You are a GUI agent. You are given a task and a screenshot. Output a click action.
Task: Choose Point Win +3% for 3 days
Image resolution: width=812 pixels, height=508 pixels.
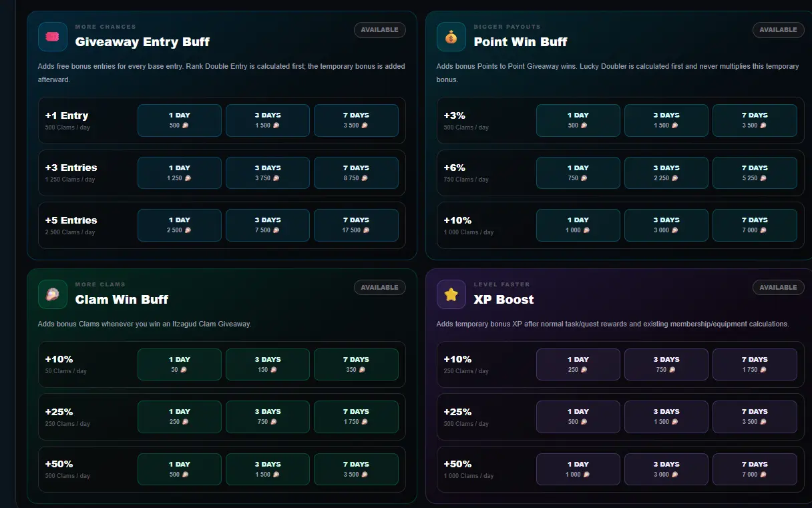coord(666,120)
